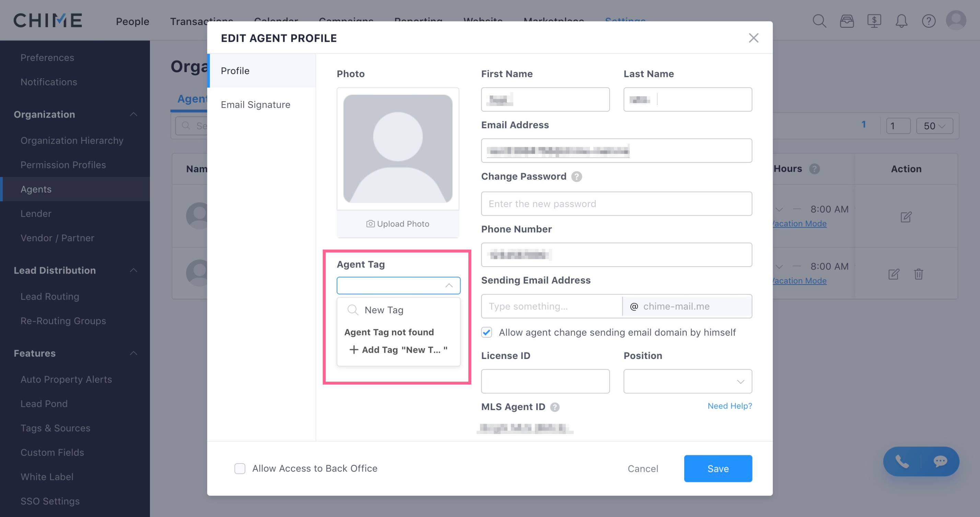Click the Save button

tap(718, 468)
